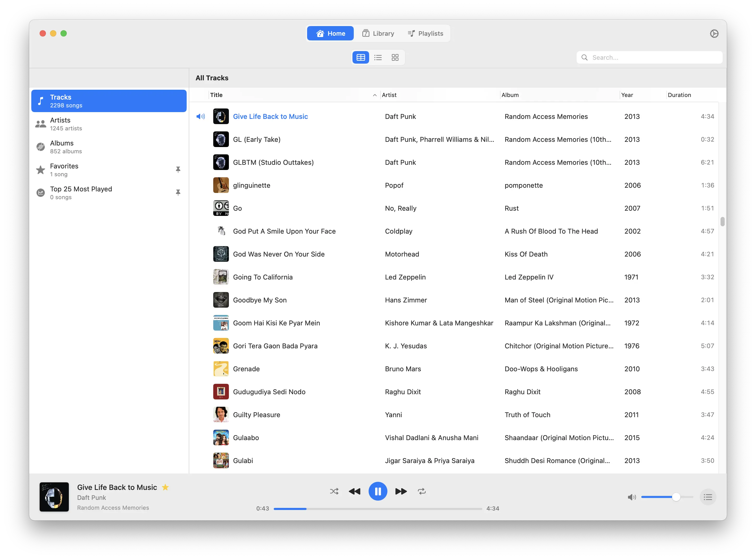Select the Give Life Back to Music title
Image resolution: width=756 pixels, height=559 pixels.
pyautogui.click(x=270, y=116)
